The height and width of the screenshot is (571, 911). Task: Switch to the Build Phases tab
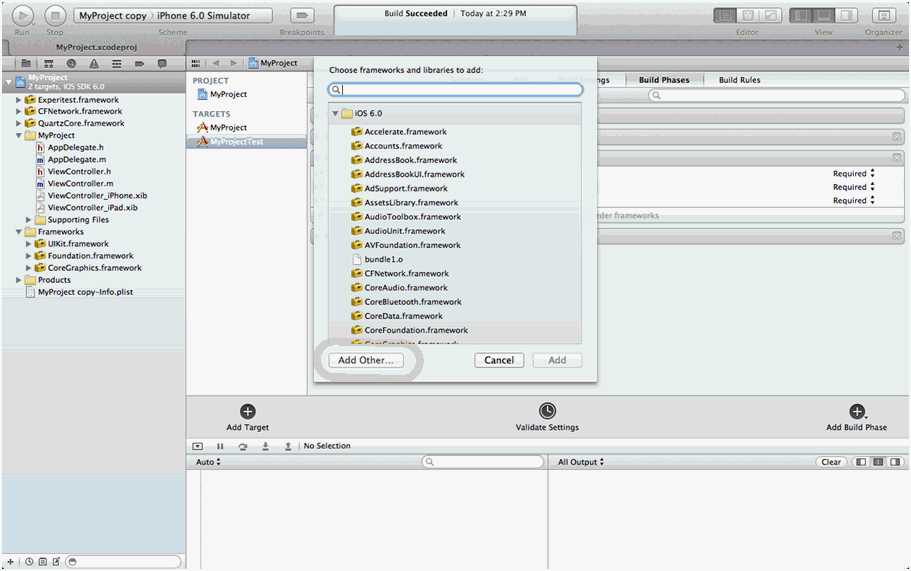pos(664,80)
